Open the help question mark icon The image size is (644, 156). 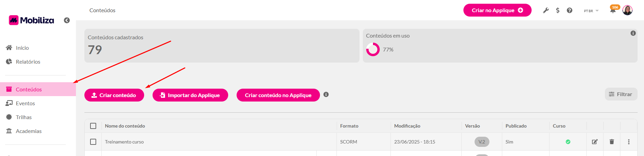pyautogui.click(x=569, y=10)
